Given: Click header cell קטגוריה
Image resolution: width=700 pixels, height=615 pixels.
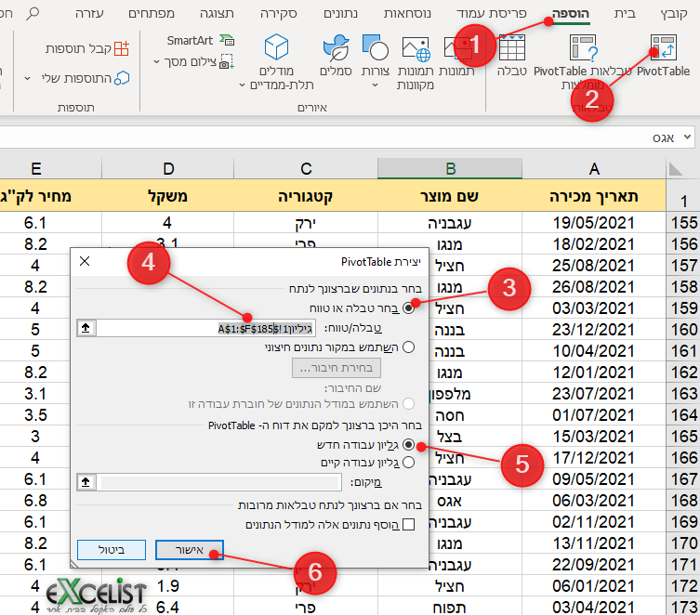Looking at the screenshot, I should (x=306, y=196).
